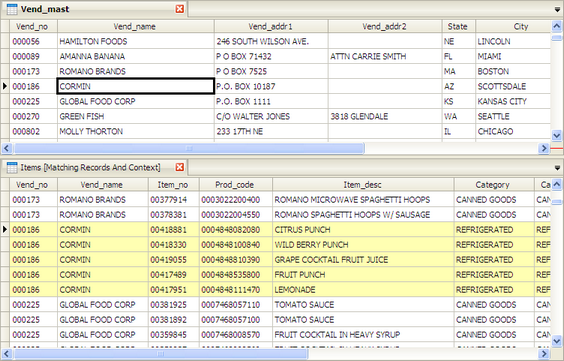Click 246 SOUTH WILSON AVE. cell
Viewport: 564px width, 361px height.
coord(271,41)
